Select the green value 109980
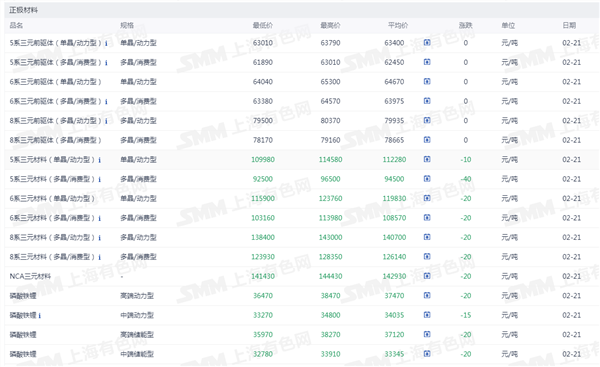The image size is (600, 367). [263, 159]
